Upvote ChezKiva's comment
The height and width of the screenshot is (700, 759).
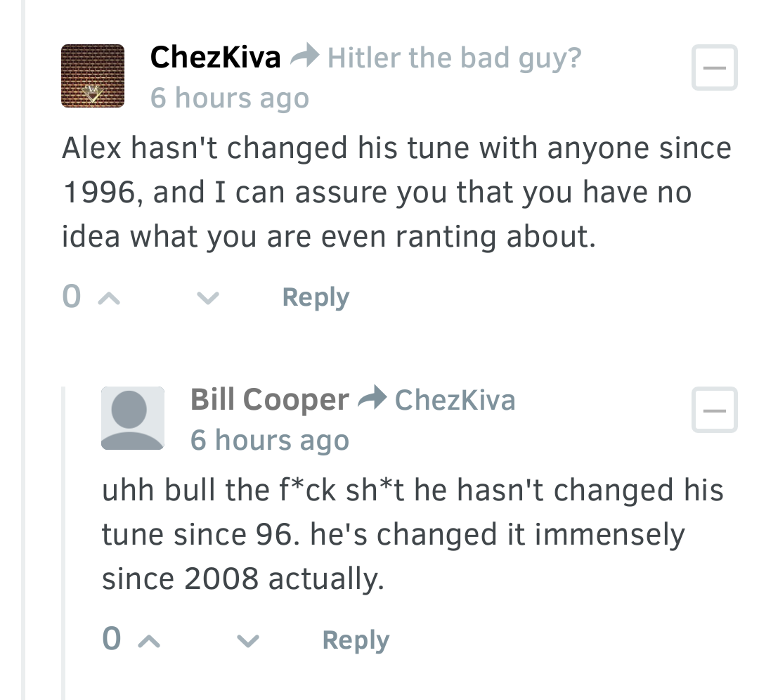[x=109, y=299]
